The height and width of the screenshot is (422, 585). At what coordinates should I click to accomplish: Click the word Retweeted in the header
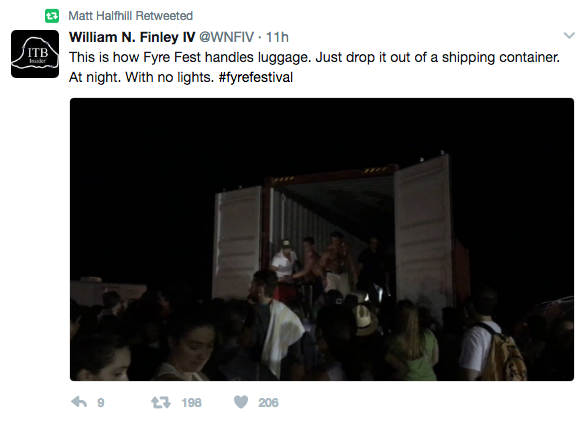click(x=164, y=16)
